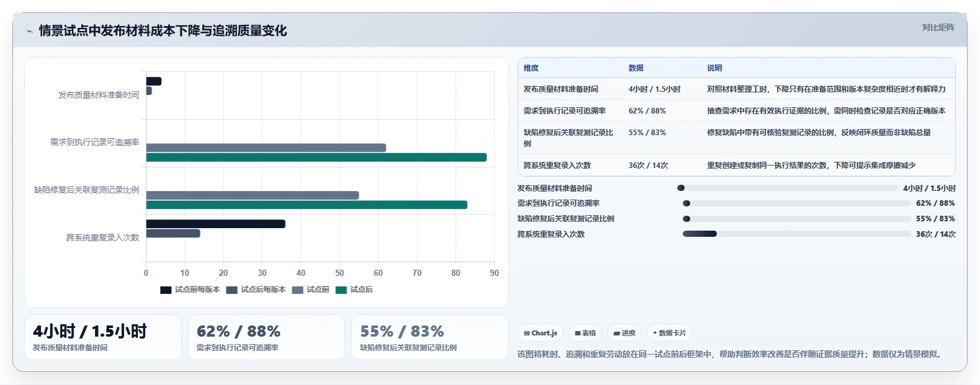Click progress bar for 需求到执行记录可追溯率
Viewport: 980px width, 385px height.
coord(796,203)
